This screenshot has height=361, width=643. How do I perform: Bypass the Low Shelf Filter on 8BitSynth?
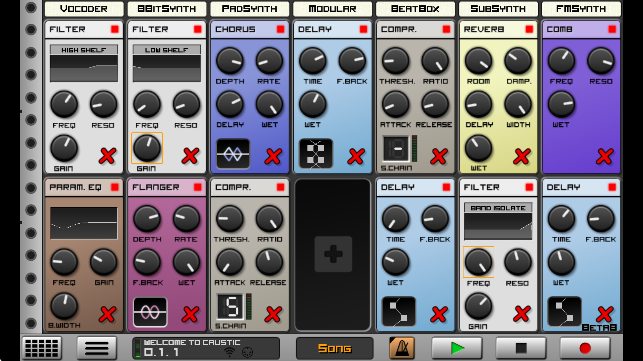click(198, 29)
